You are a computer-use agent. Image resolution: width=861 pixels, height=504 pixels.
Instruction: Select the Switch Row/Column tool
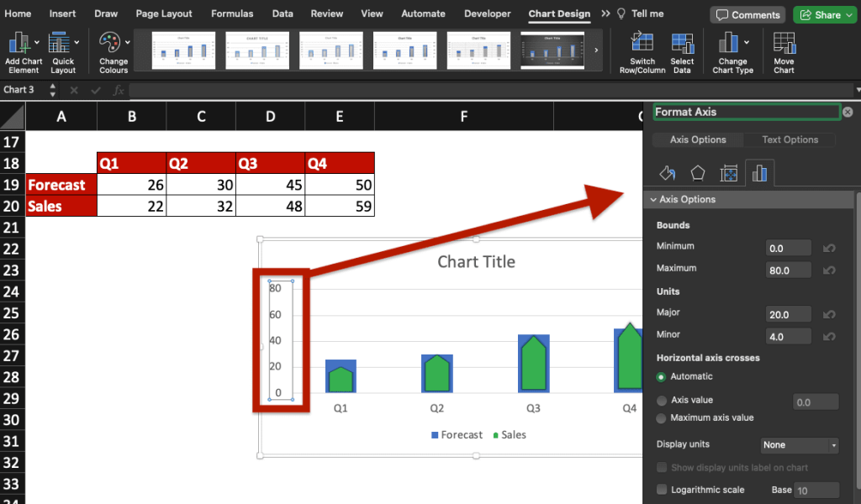coord(642,51)
